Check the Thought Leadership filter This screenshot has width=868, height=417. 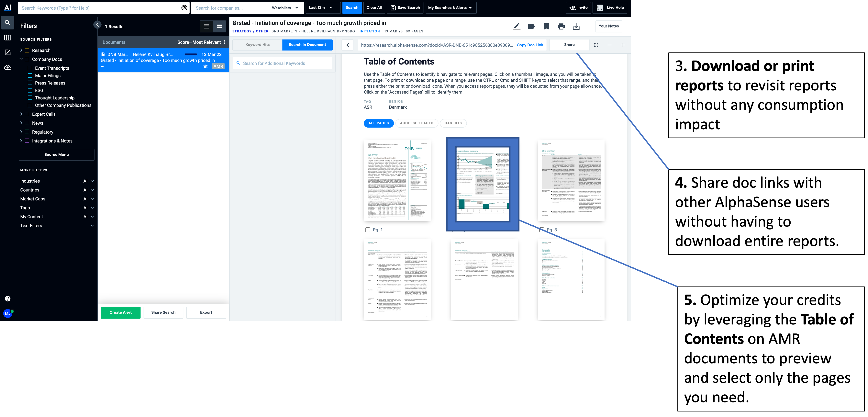(x=30, y=98)
